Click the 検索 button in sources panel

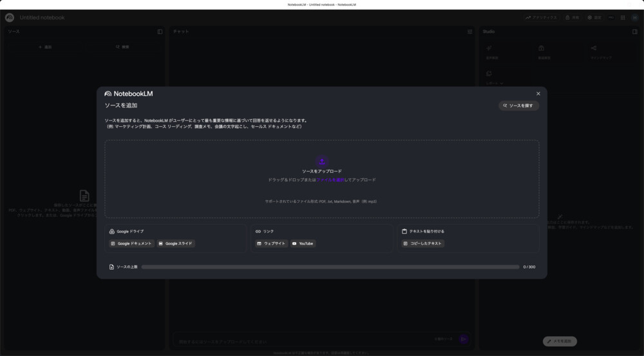tap(122, 47)
